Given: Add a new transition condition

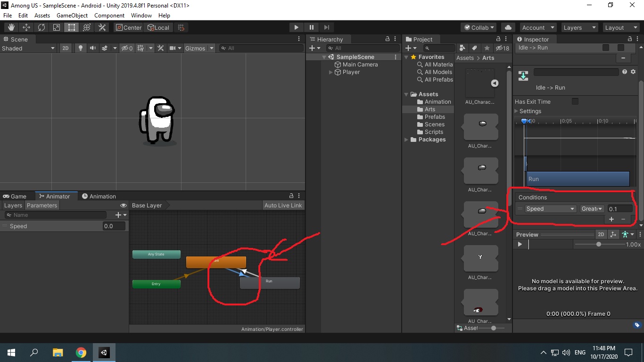Looking at the screenshot, I should tap(611, 219).
